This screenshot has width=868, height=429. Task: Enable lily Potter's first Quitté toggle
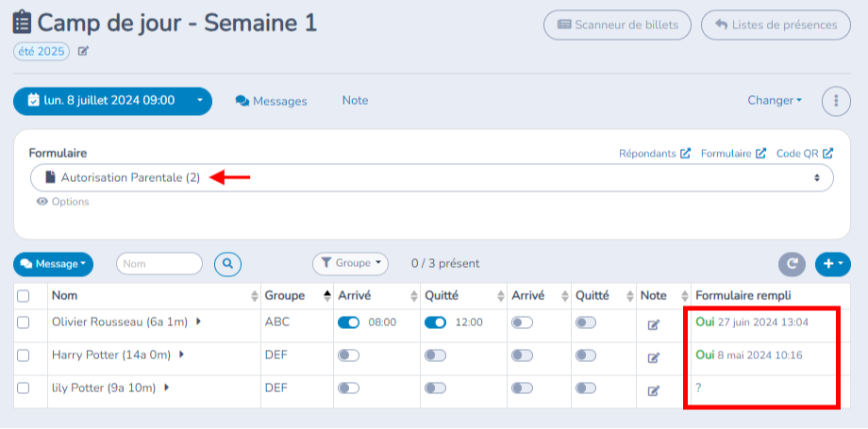[436, 388]
